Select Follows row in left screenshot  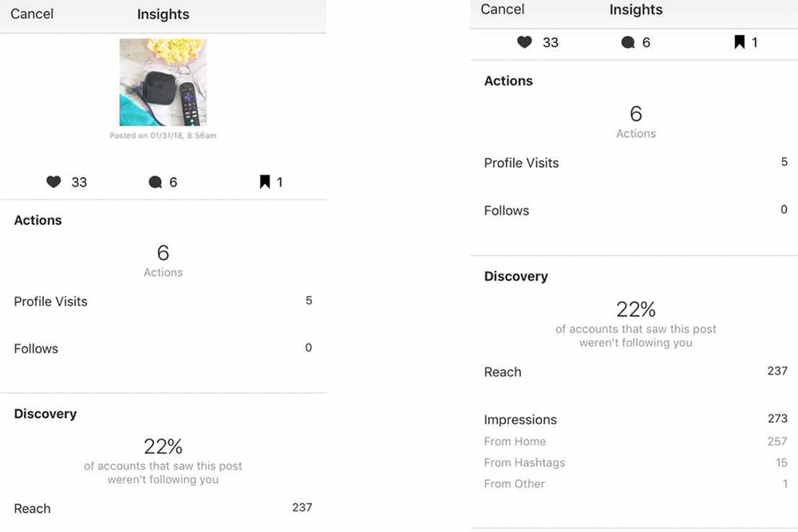(163, 349)
